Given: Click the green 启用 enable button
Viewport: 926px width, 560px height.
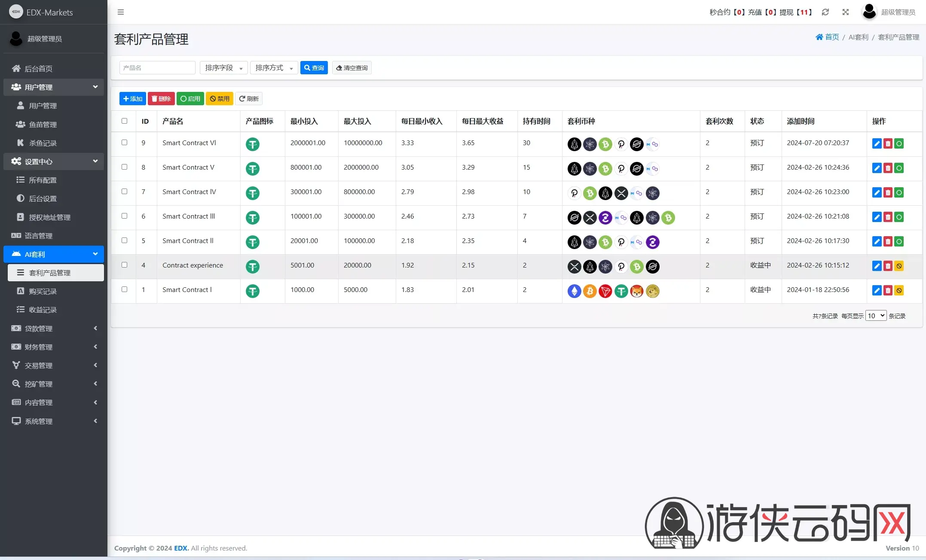Looking at the screenshot, I should pos(190,99).
